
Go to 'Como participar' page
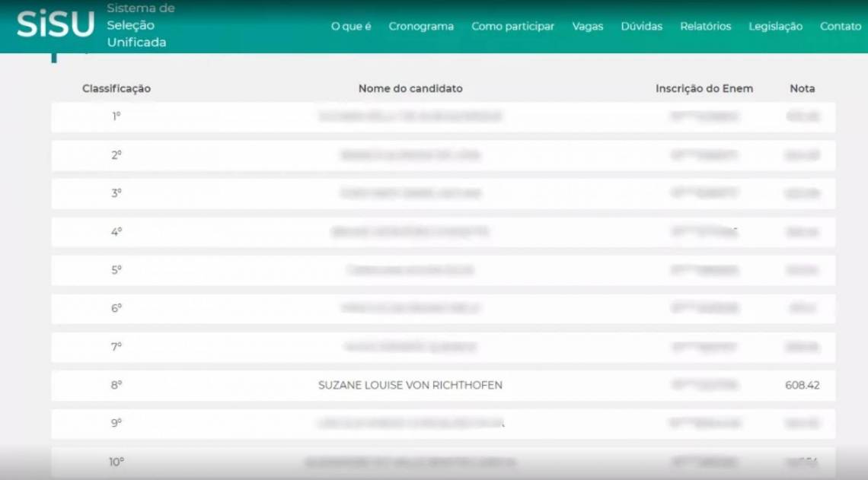coord(512,27)
